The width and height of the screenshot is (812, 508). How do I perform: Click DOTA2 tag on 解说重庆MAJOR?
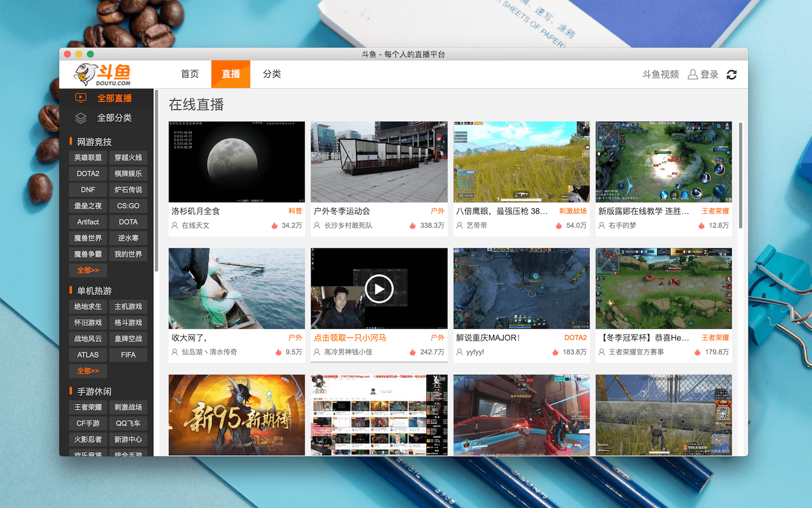tap(575, 338)
